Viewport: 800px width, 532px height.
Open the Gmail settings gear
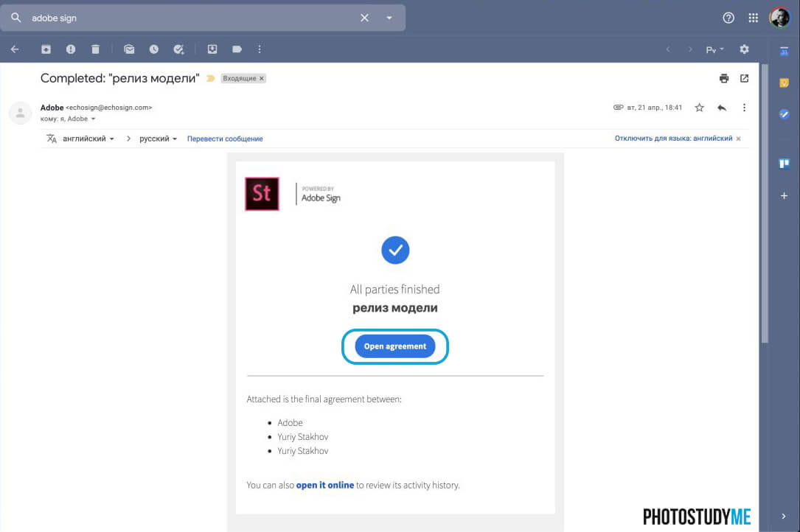point(745,49)
